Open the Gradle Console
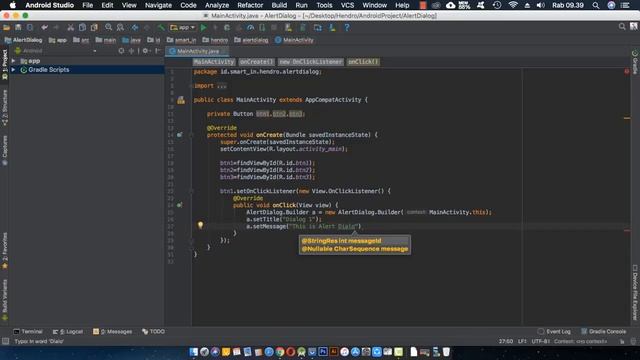Screen dimensions: 640x360 pos(604,331)
